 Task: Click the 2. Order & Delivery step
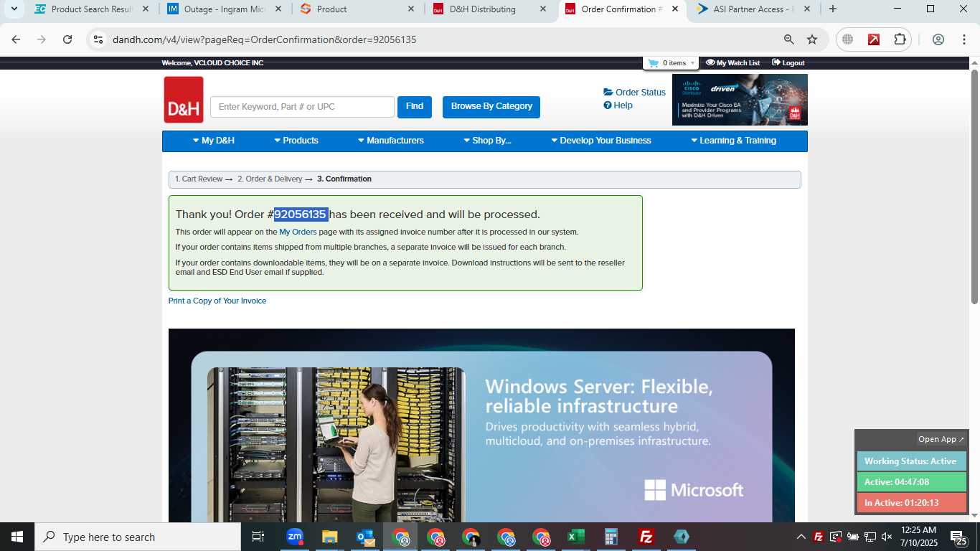[270, 179]
